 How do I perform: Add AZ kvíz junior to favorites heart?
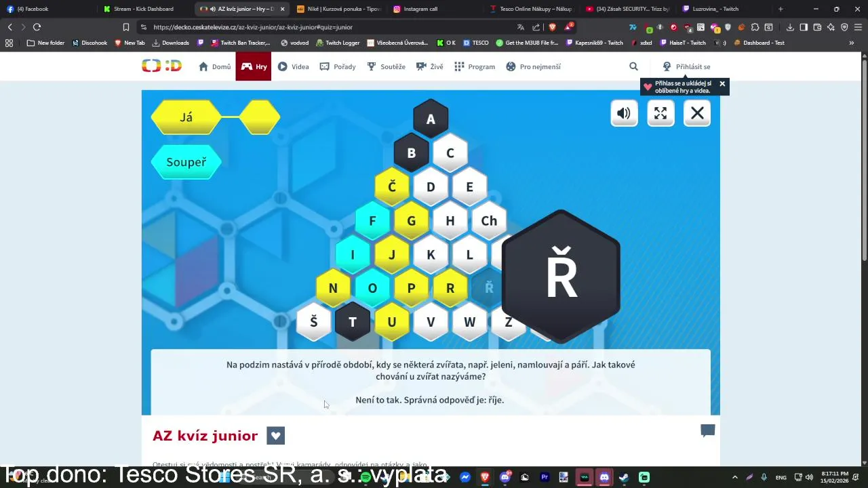tap(275, 436)
